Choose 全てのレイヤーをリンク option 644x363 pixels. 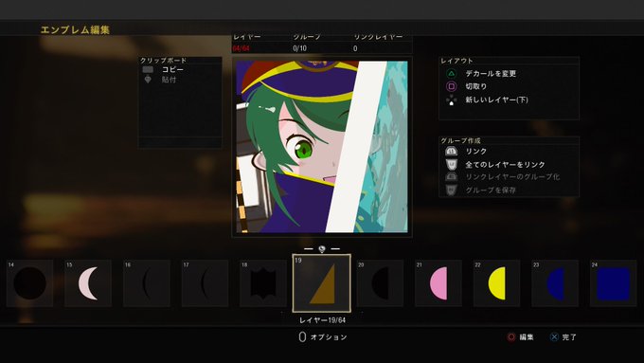pyautogui.click(x=505, y=164)
